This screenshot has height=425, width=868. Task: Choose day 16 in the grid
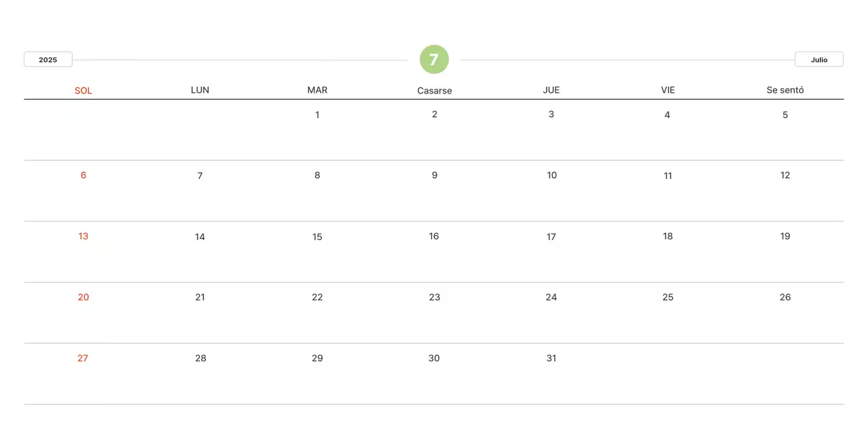pos(434,236)
